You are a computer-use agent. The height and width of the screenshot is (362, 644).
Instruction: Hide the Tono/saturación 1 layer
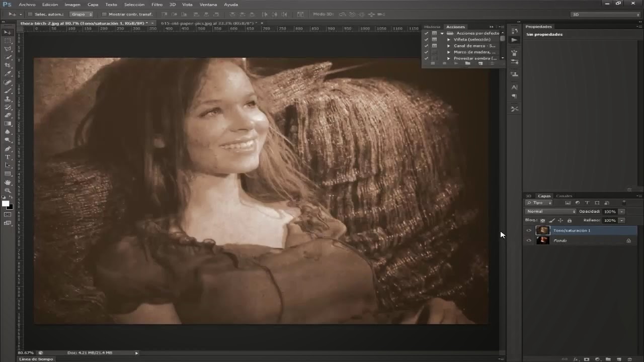point(529,230)
